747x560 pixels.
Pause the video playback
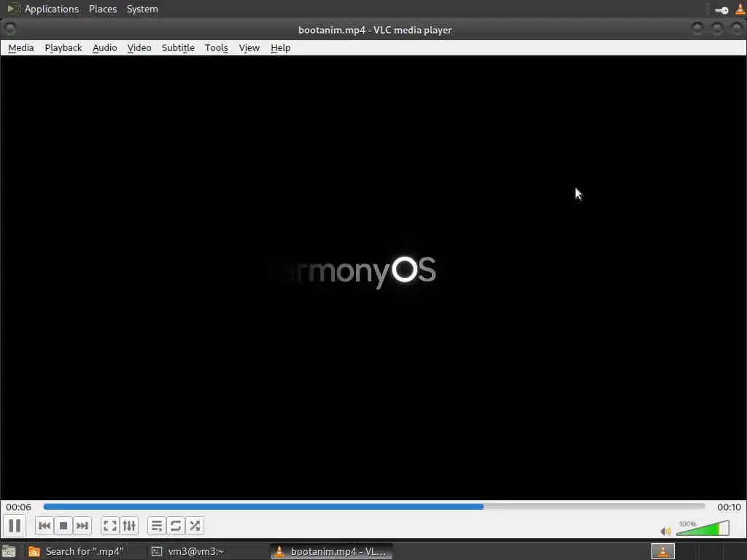(15, 526)
